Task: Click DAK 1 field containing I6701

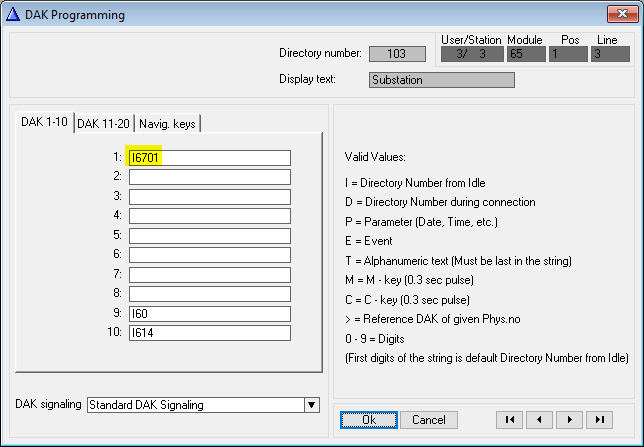Action: pyautogui.click(x=210, y=158)
